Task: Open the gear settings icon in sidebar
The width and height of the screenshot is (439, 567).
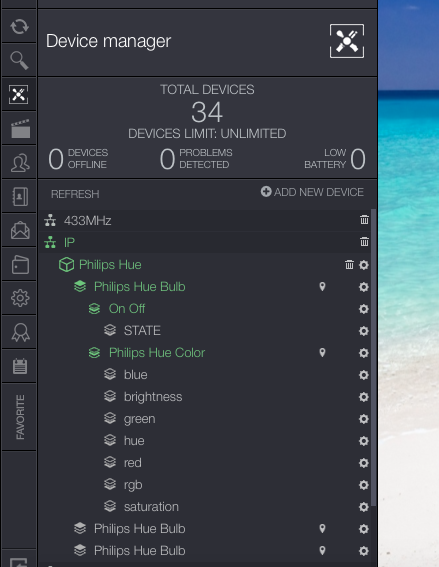Action: coord(20,298)
